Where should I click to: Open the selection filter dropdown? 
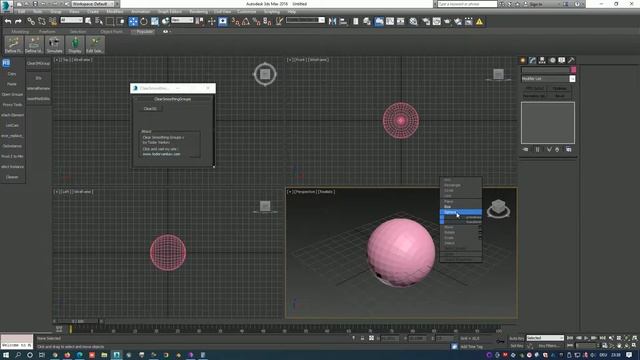pos(71,20)
